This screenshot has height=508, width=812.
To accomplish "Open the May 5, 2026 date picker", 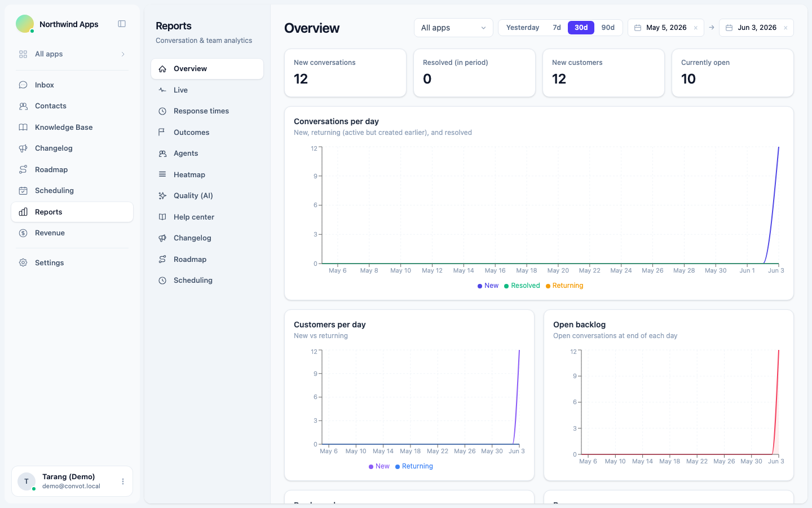I will (x=666, y=28).
